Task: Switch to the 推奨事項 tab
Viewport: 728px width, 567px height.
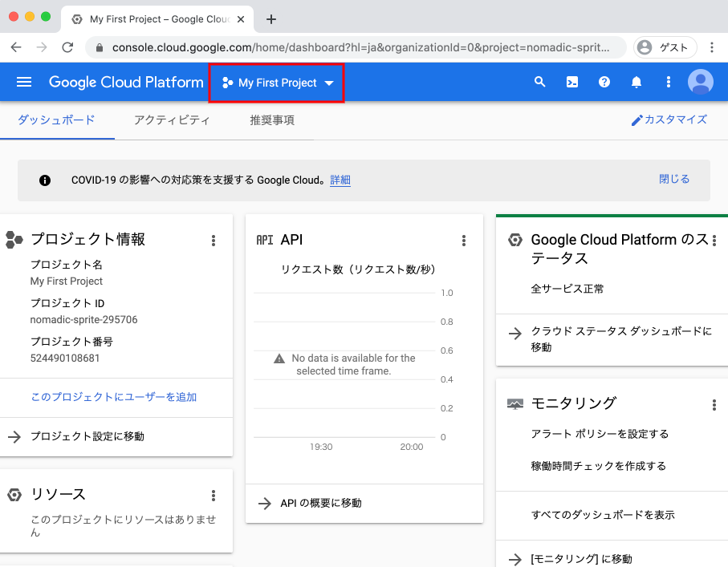Action: pos(272,120)
